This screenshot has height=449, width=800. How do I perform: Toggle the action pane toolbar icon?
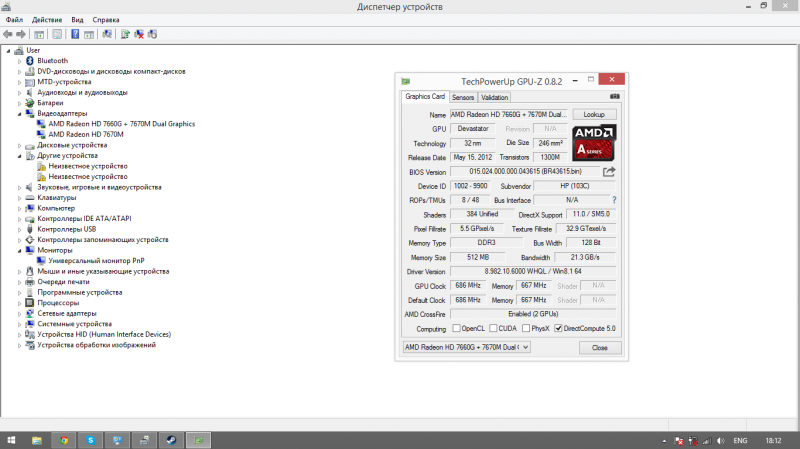coord(89,34)
